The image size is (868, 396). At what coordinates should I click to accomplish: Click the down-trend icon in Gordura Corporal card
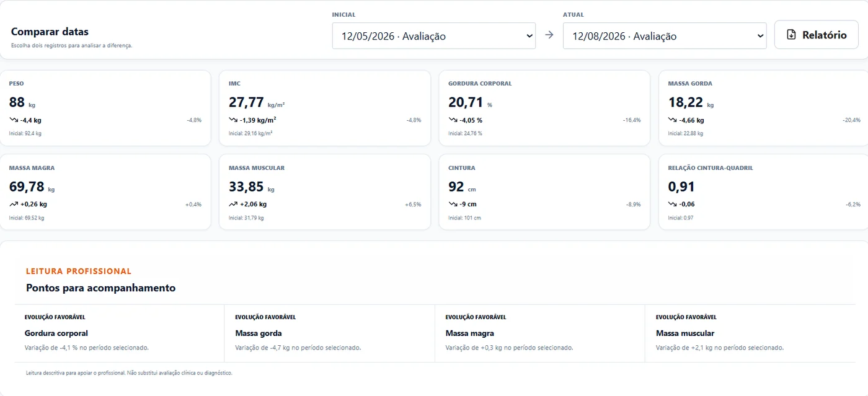point(453,120)
